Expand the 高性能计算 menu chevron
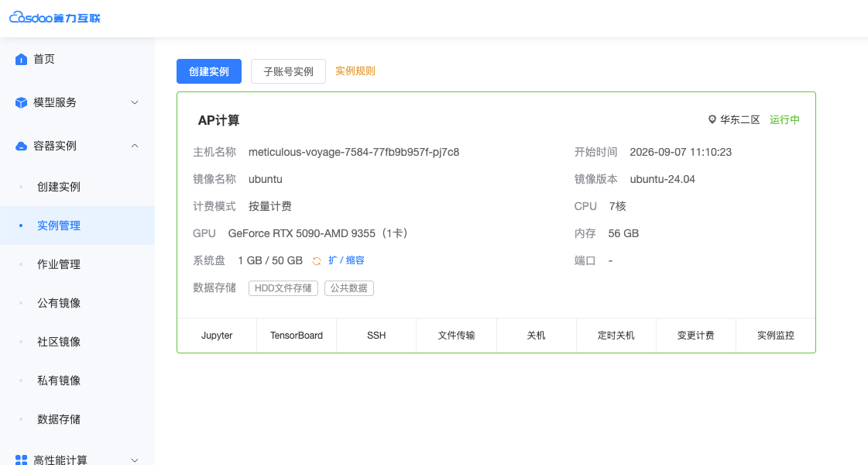 click(135, 460)
